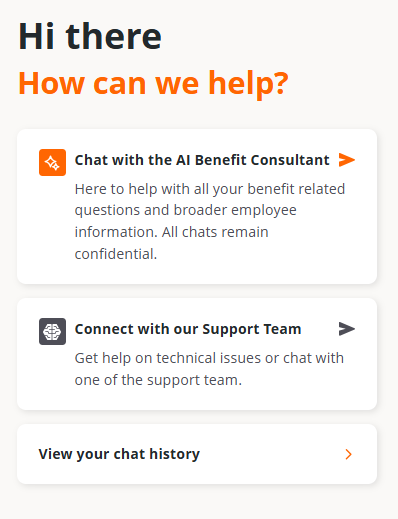
Task: Select View your chat history
Action: point(119,454)
